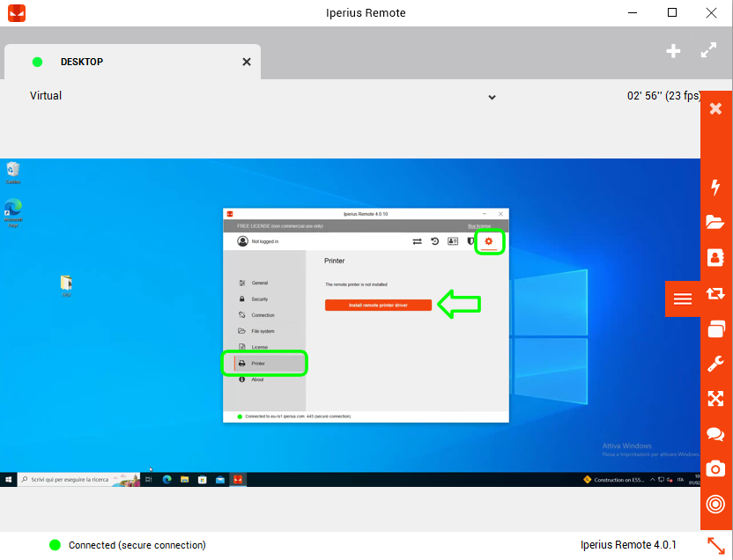The height and width of the screenshot is (560, 733).
Task: Toggle fullscreen with the expand arrows icon
Action: [708, 50]
